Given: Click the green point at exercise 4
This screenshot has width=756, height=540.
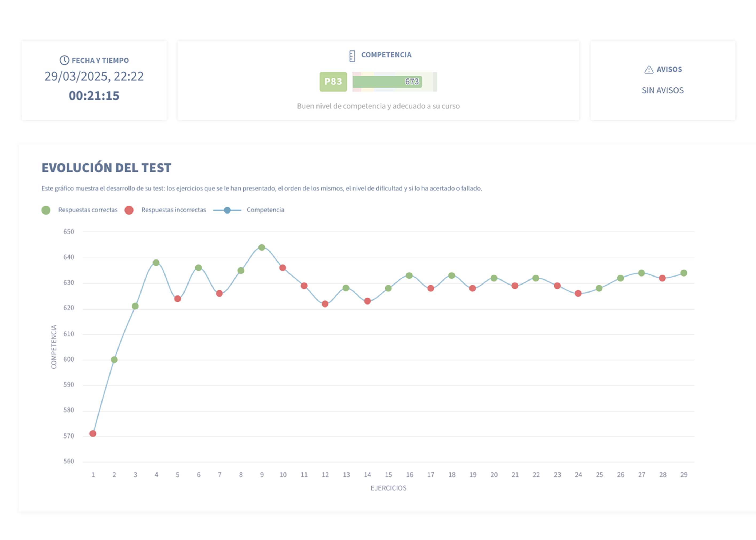Looking at the screenshot, I should point(156,263).
